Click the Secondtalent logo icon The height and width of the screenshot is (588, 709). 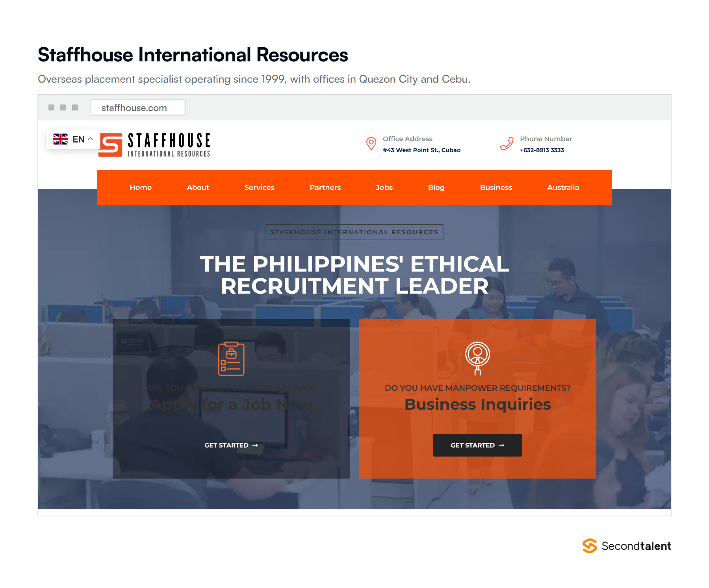[x=590, y=546]
